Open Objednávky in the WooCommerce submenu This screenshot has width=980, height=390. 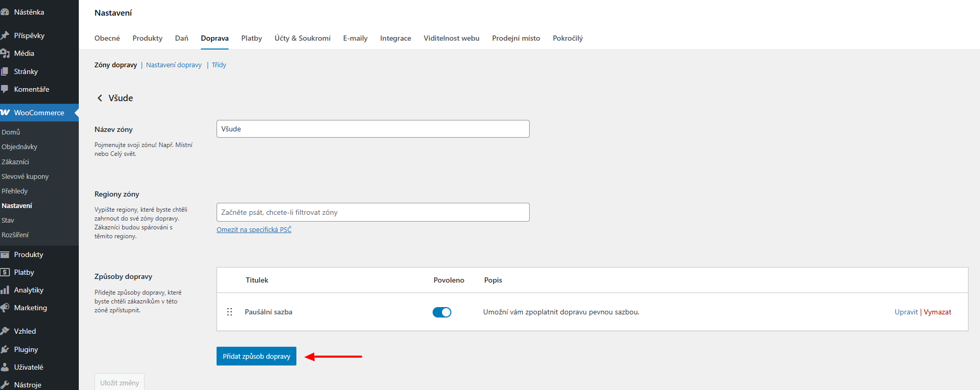pos(19,147)
